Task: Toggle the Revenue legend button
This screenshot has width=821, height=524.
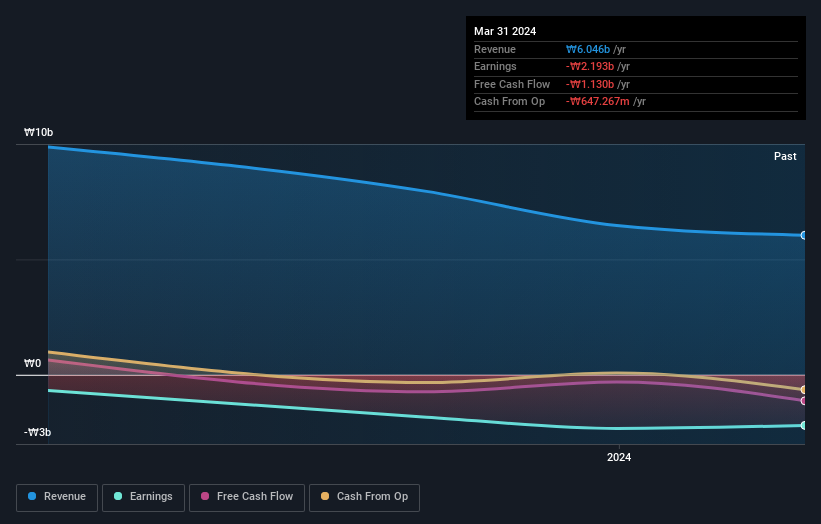Action: [57, 497]
